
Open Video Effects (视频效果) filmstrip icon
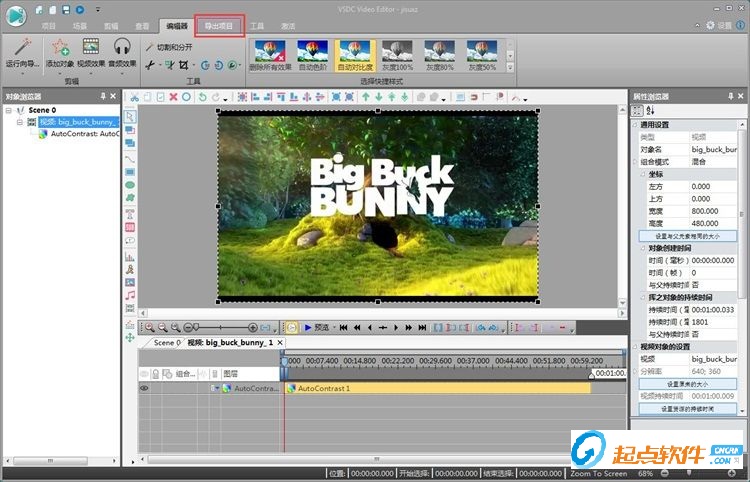tap(91, 47)
